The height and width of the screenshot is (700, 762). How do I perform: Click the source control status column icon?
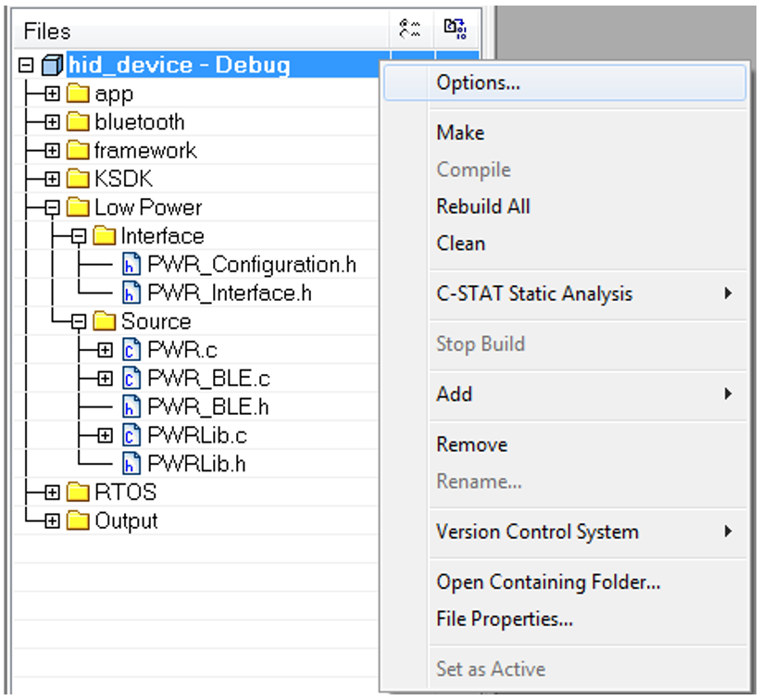click(x=409, y=31)
